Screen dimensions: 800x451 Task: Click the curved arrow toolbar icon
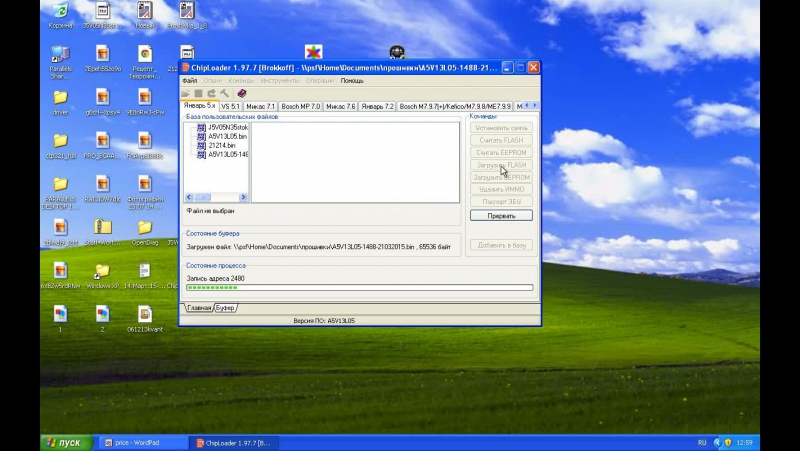click(211, 93)
